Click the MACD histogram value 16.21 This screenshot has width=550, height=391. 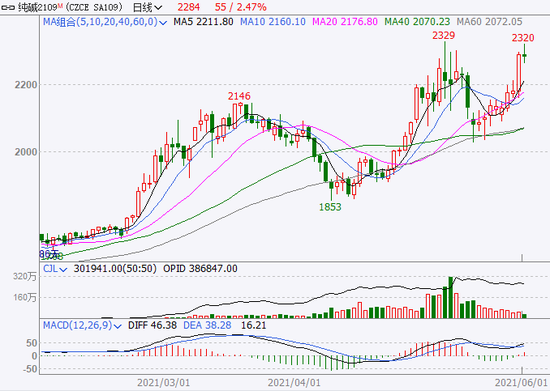point(254,326)
